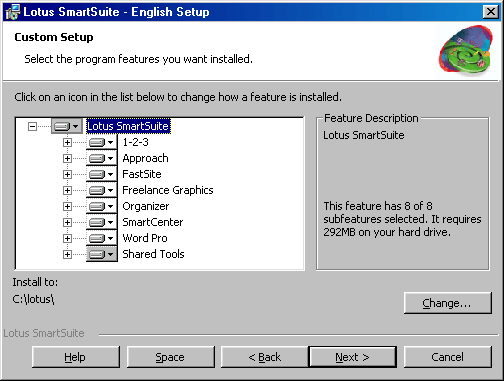Select the Organizer feature label
Viewport: 504px width, 381px height.
(x=146, y=206)
